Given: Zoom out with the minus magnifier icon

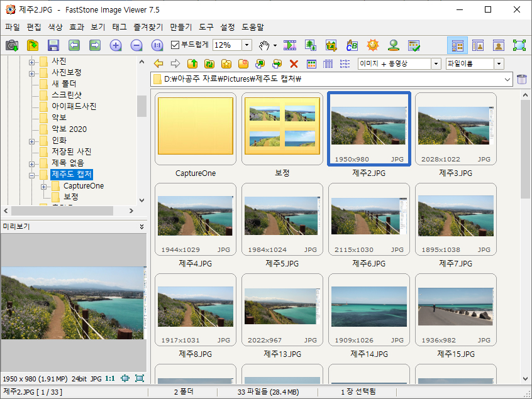Looking at the screenshot, I should pyautogui.click(x=136, y=45).
